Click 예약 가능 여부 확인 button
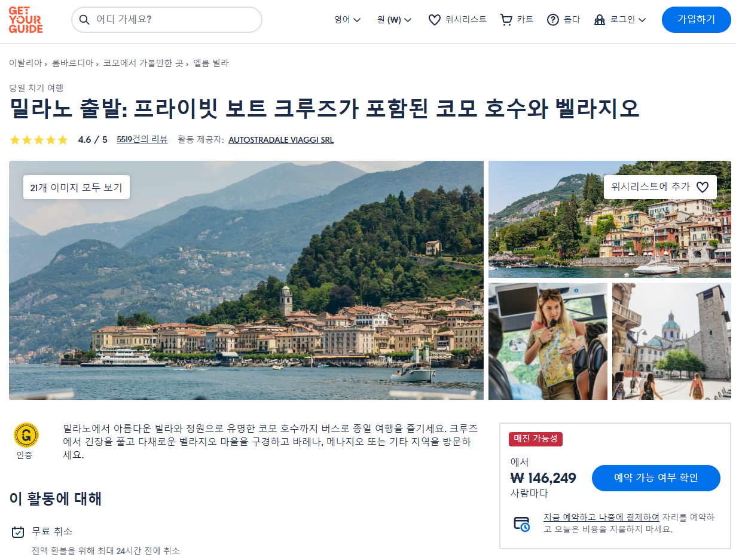 click(x=656, y=478)
